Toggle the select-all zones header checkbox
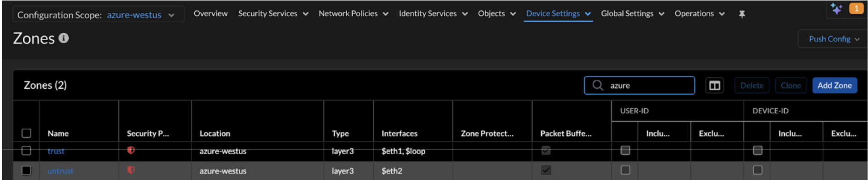The image size is (868, 180). coord(26,134)
